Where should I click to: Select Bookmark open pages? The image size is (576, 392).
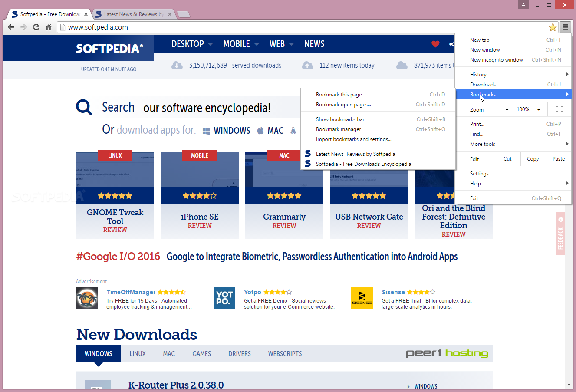378,105
